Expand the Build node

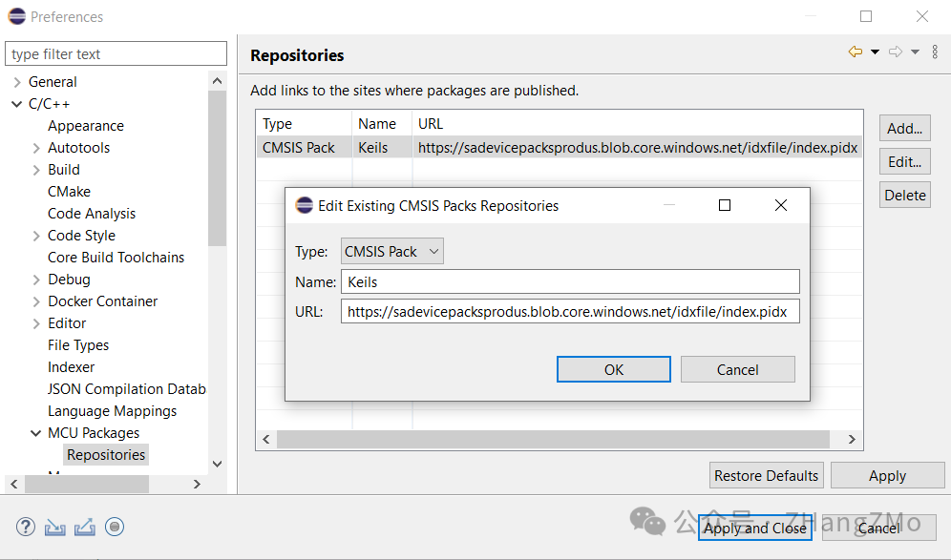36,170
